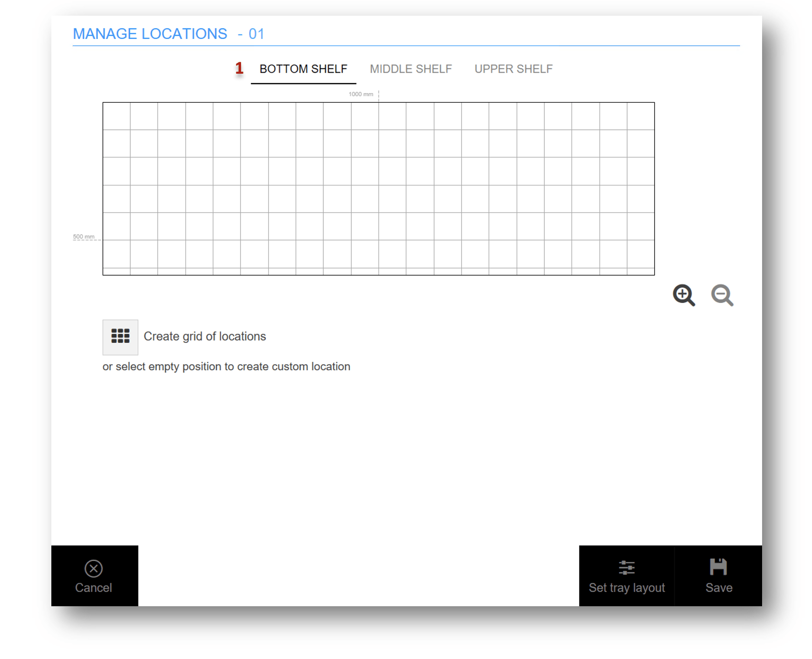Click the 'or select empty position' hint text
Screen dimensions: 812x659
[226, 367]
